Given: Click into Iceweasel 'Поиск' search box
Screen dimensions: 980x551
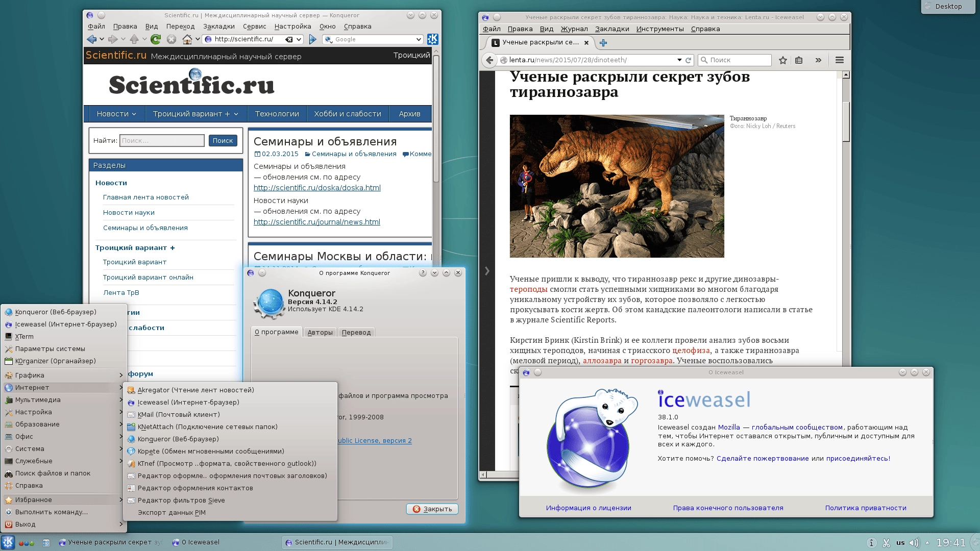Looking at the screenshot, I should click(735, 60).
